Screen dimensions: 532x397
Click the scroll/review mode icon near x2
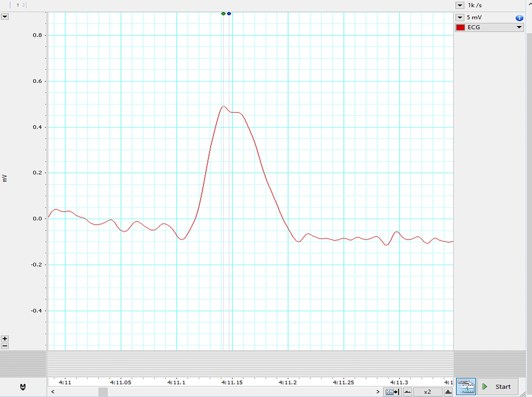[x=392, y=392]
